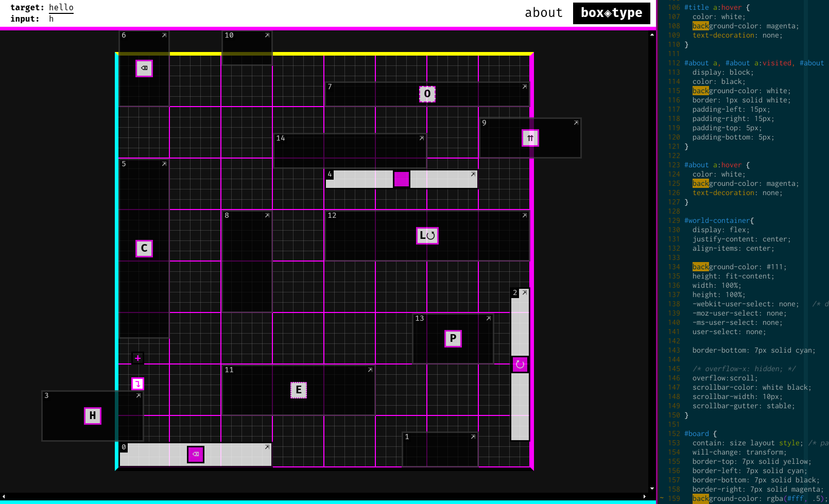Click the P letter tile in box 13
The height and width of the screenshot is (504, 829).
(453, 339)
